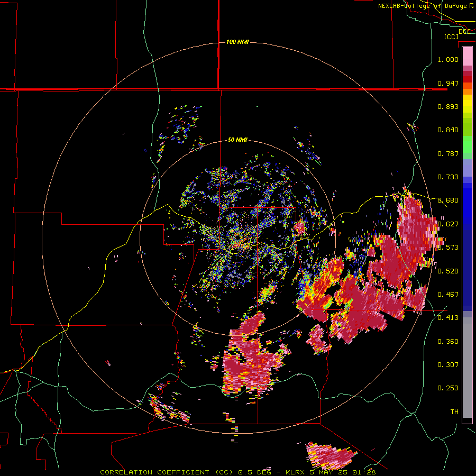This screenshot has width=476, height=476.
Task: Click the 100 NMI range ring label
Action: pos(237,42)
